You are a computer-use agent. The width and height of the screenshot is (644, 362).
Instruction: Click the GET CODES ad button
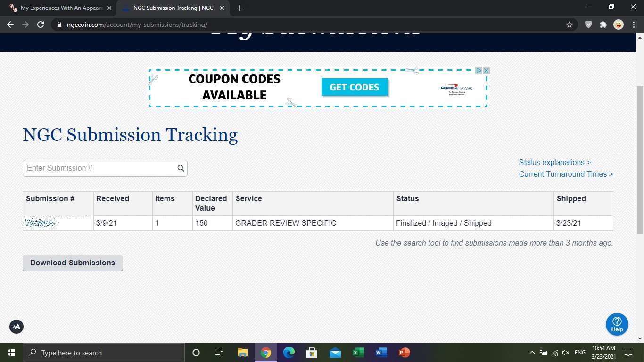(355, 87)
